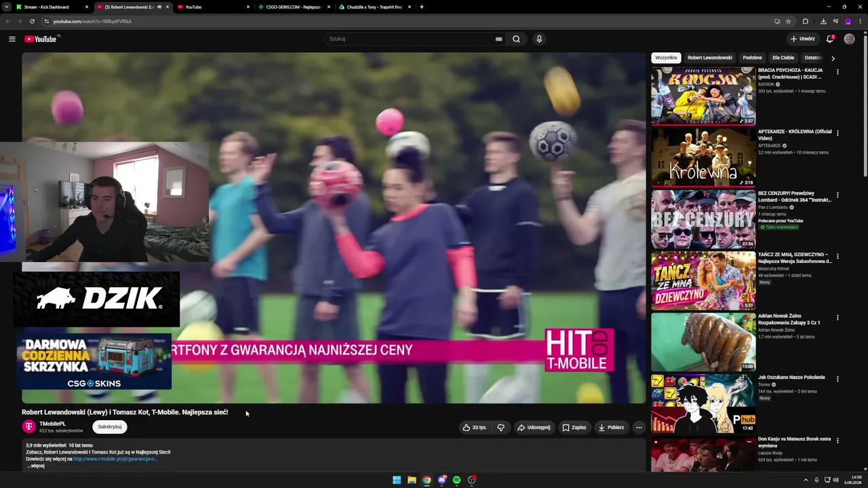
Task: Bookmark this page with the star icon
Action: click(x=788, y=21)
